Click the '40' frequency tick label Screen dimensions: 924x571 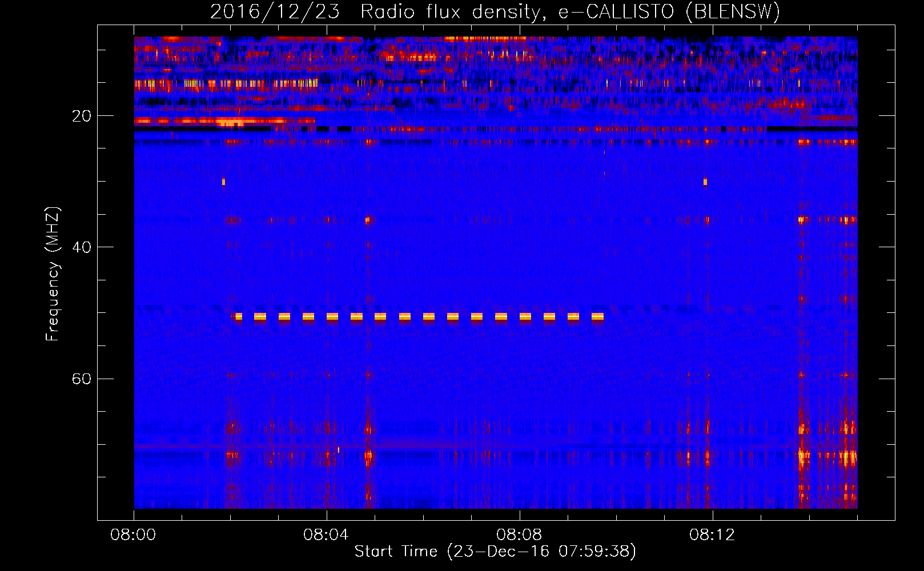click(82, 247)
